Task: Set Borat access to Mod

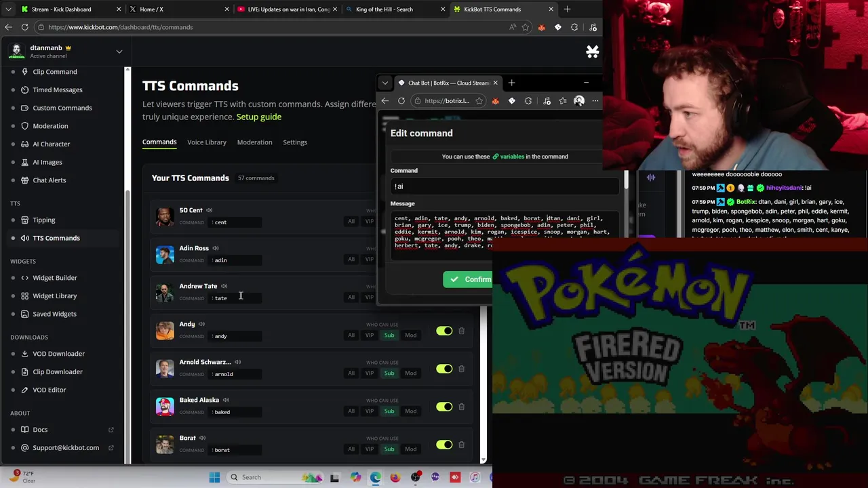Action: click(x=410, y=449)
